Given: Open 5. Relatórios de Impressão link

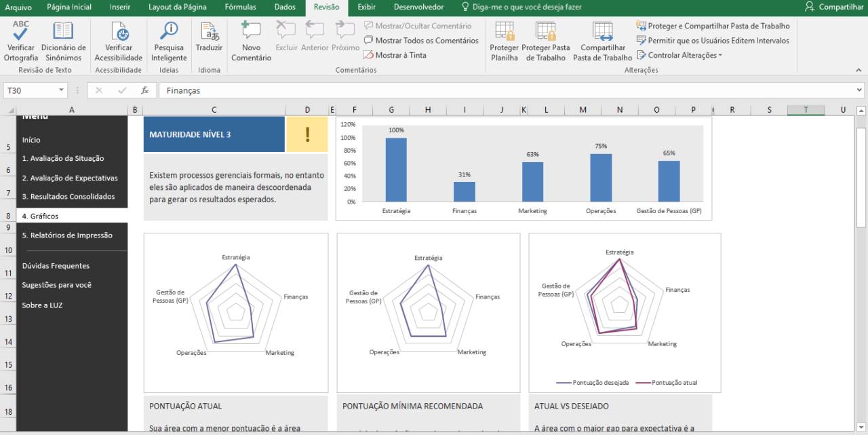Looking at the screenshot, I should point(66,235).
